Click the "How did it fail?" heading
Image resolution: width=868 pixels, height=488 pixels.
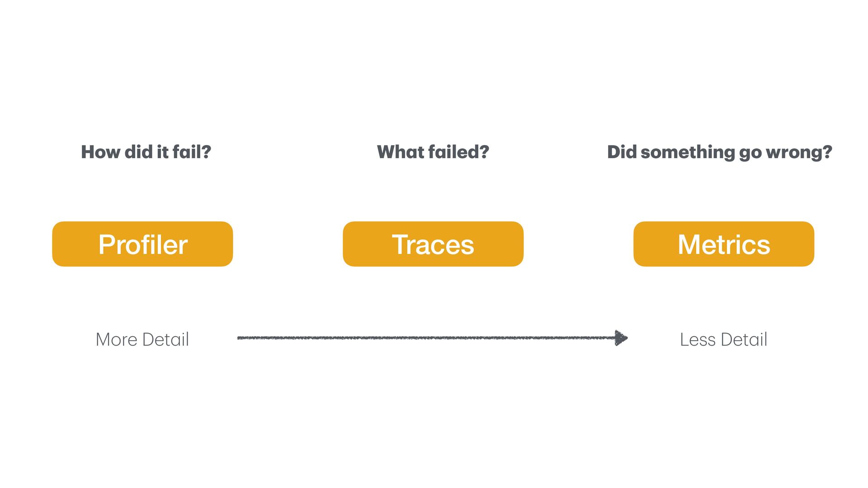(x=146, y=152)
